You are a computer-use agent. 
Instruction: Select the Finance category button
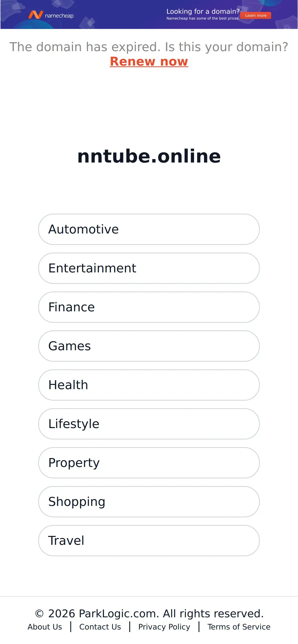click(x=149, y=307)
